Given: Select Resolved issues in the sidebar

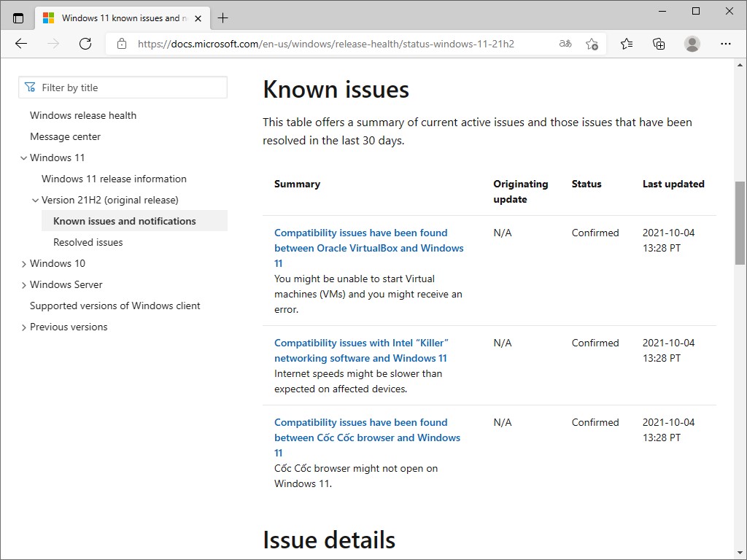Looking at the screenshot, I should (88, 241).
